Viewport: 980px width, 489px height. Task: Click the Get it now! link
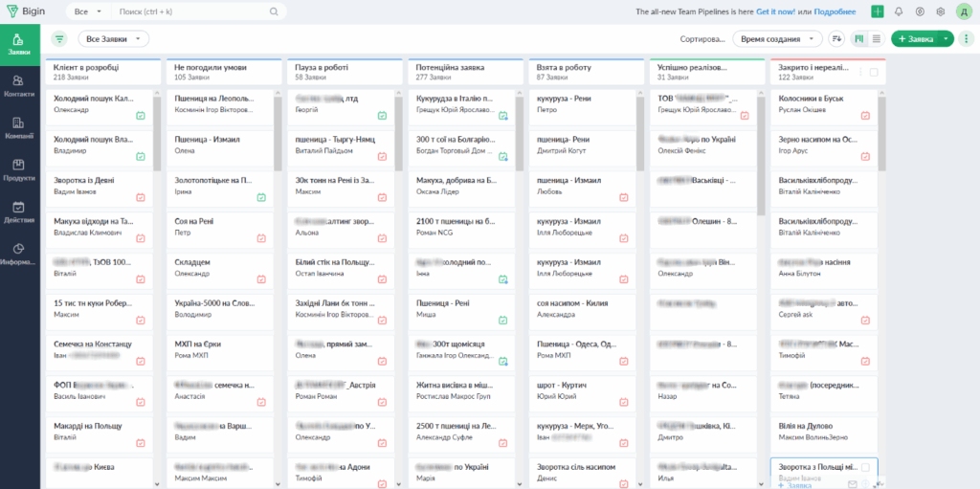click(776, 11)
